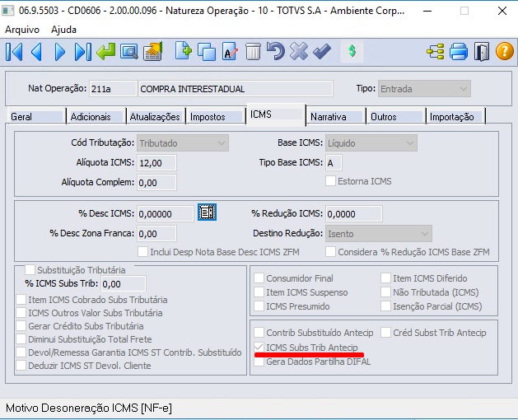Open help with orange question mark
This screenshot has width=518, height=420.
tap(505, 52)
